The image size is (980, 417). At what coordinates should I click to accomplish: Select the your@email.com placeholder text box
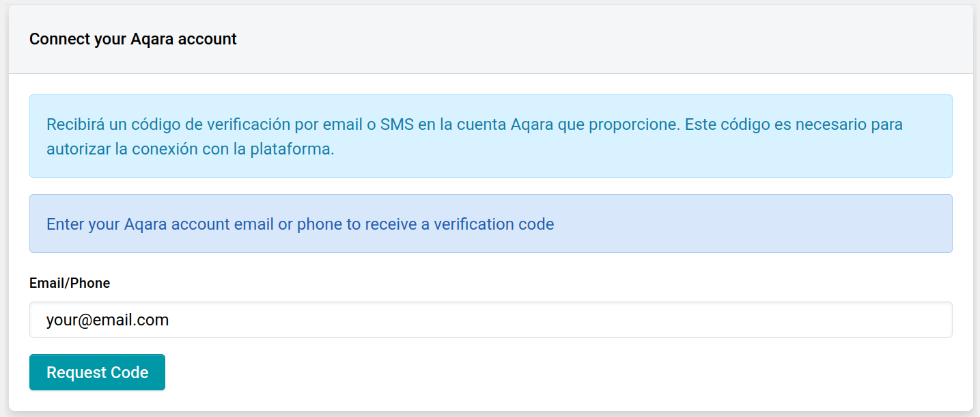490,320
